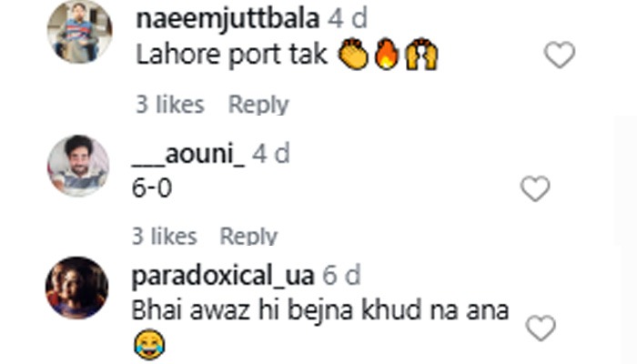637x364 pixels.
Task: Click the 4 d timestamp next to naeemjuttbala
Action: point(348,19)
